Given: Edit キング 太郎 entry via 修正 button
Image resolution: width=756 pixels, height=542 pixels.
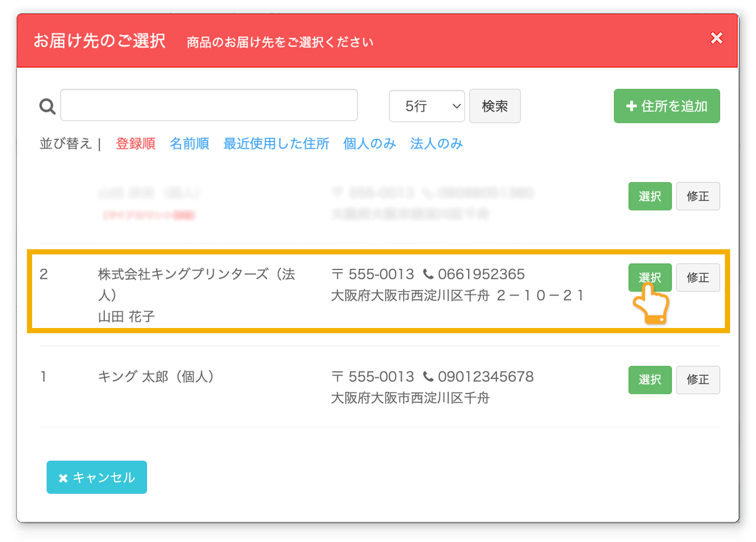Looking at the screenshot, I should click(698, 380).
